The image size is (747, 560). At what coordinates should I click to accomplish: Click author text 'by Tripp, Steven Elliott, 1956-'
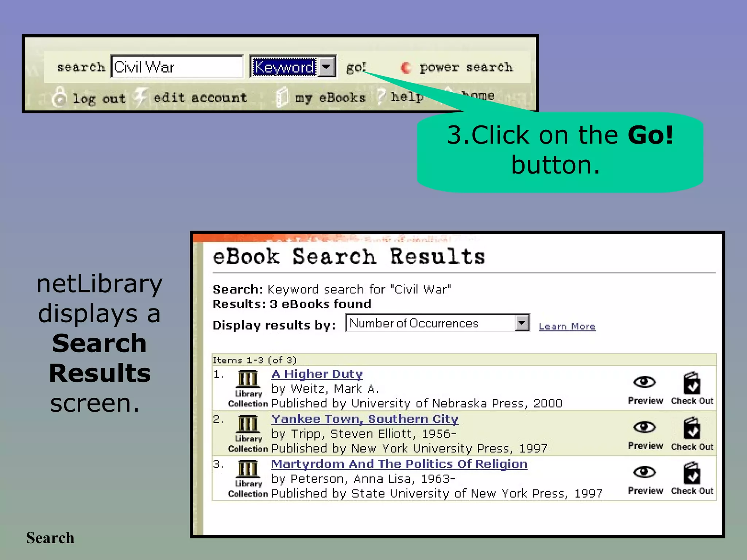click(x=364, y=434)
